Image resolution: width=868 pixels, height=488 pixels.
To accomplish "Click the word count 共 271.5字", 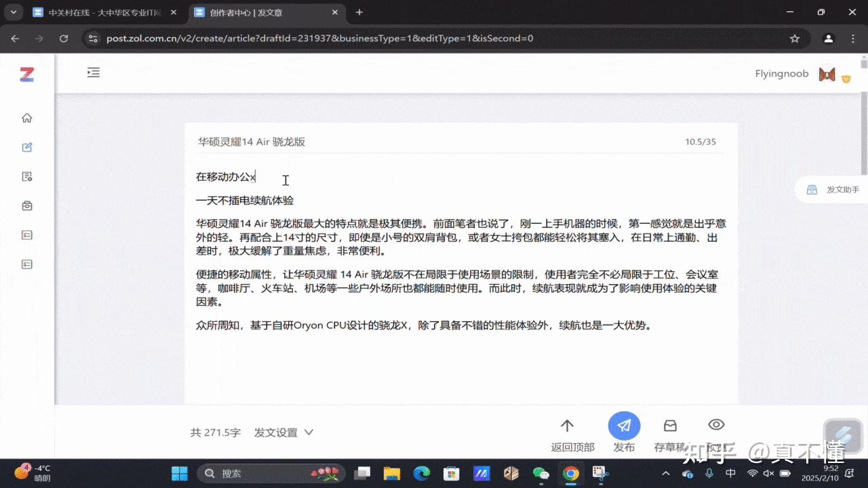I will (x=216, y=432).
